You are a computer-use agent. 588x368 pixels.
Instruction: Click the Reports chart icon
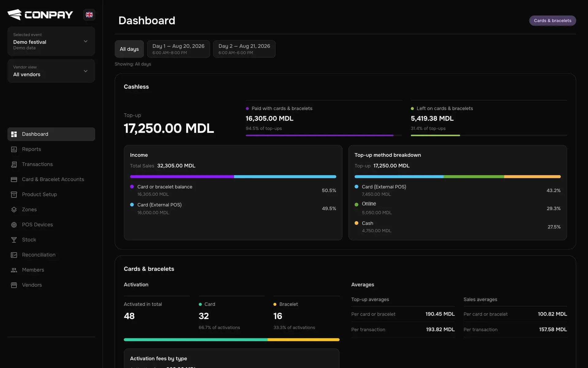[14, 149]
